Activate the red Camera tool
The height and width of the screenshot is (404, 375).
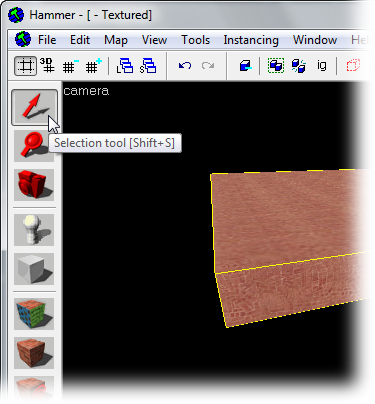click(x=34, y=185)
